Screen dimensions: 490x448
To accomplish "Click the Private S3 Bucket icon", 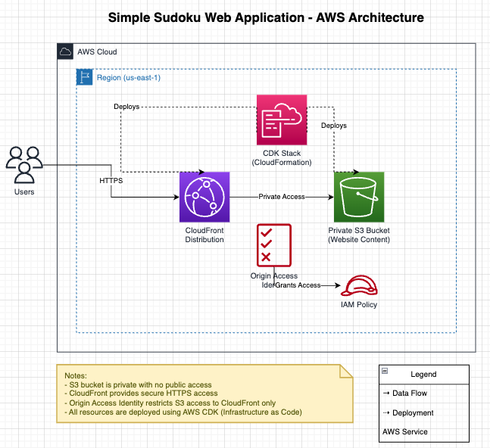I will coord(359,197).
